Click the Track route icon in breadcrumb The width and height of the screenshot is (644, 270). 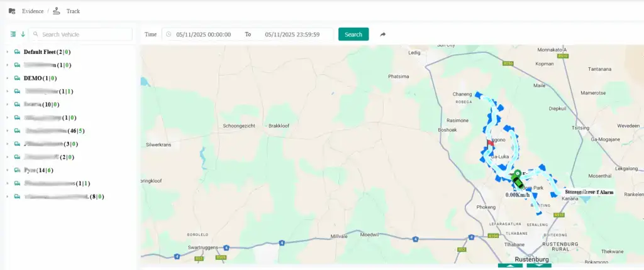(57, 11)
